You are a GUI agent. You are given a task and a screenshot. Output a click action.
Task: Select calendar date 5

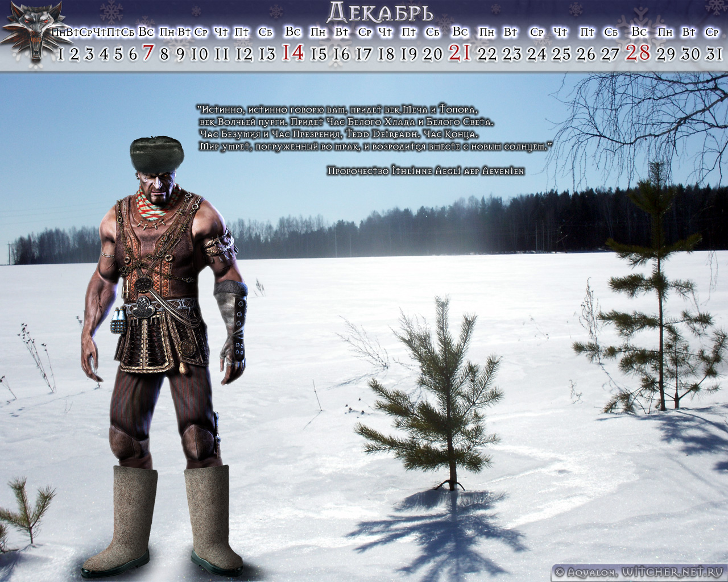pos(118,54)
